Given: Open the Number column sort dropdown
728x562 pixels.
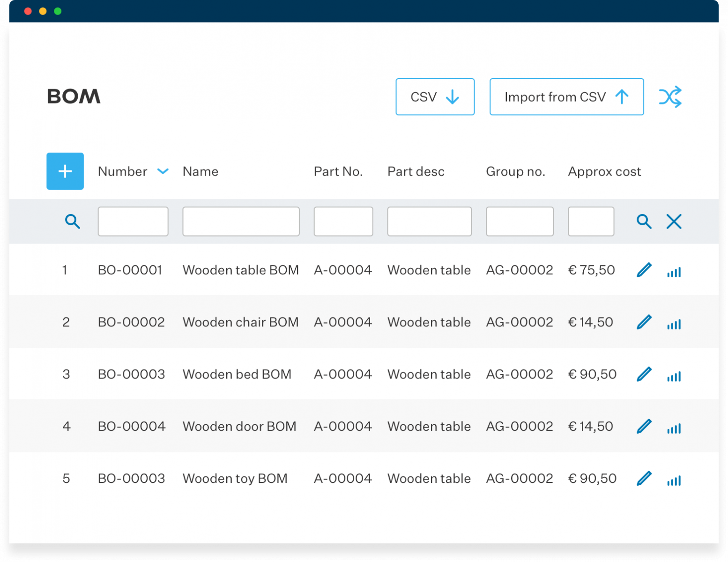Looking at the screenshot, I should coord(163,171).
